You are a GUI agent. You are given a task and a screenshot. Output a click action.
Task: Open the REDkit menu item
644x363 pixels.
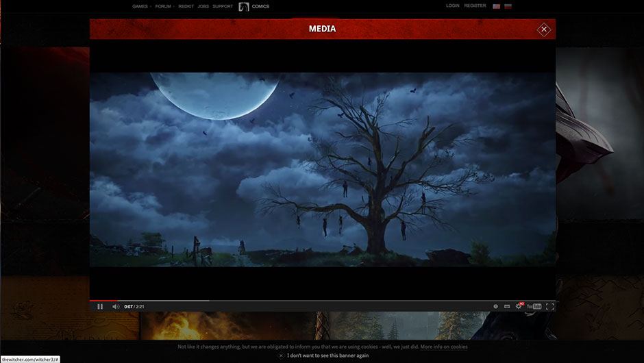coord(186,6)
